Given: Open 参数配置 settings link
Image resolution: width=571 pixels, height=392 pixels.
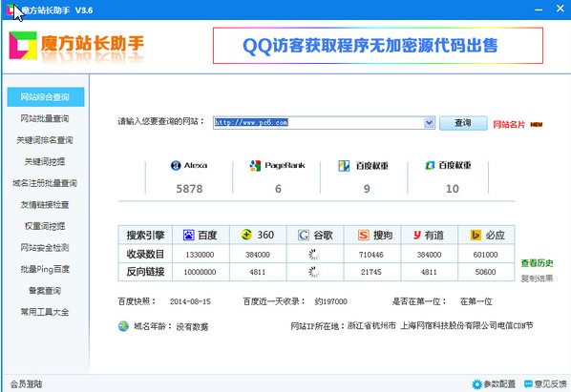Looking at the screenshot, I should pos(499,384).
